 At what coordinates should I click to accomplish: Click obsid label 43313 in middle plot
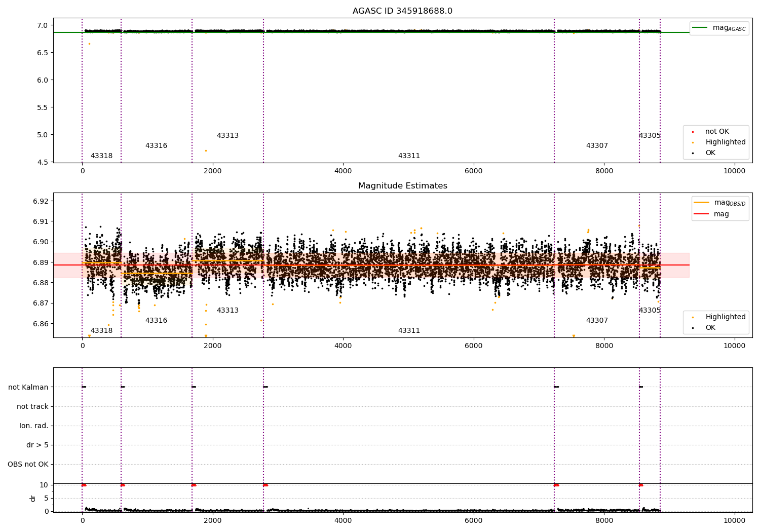tap(227, 311)
